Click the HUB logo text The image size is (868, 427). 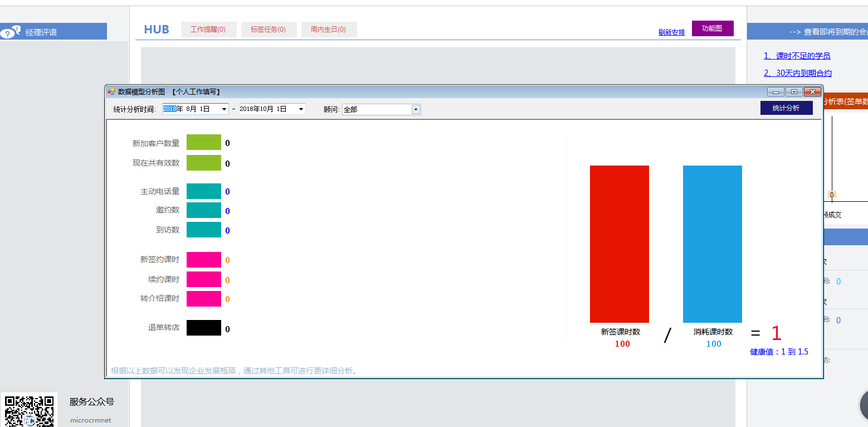click(156, 30)
